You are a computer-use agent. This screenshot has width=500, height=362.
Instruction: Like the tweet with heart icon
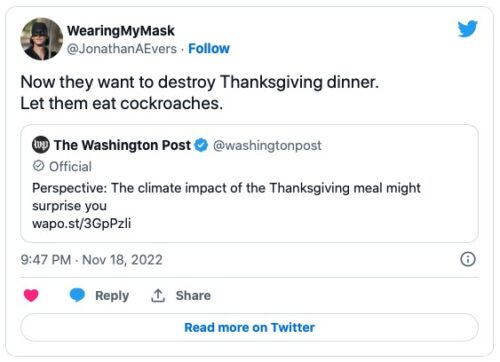(x=31, y=295)
